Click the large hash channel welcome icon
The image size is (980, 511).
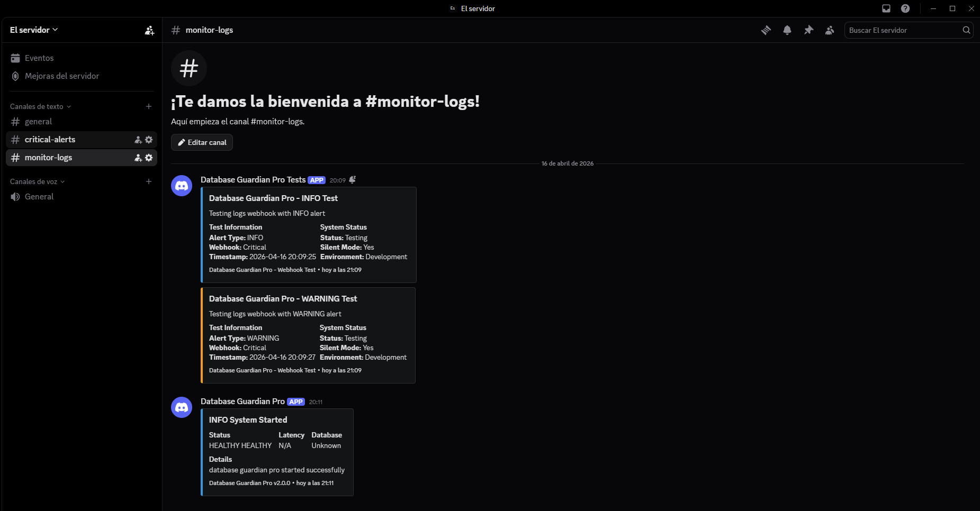[x=189, y=68]
